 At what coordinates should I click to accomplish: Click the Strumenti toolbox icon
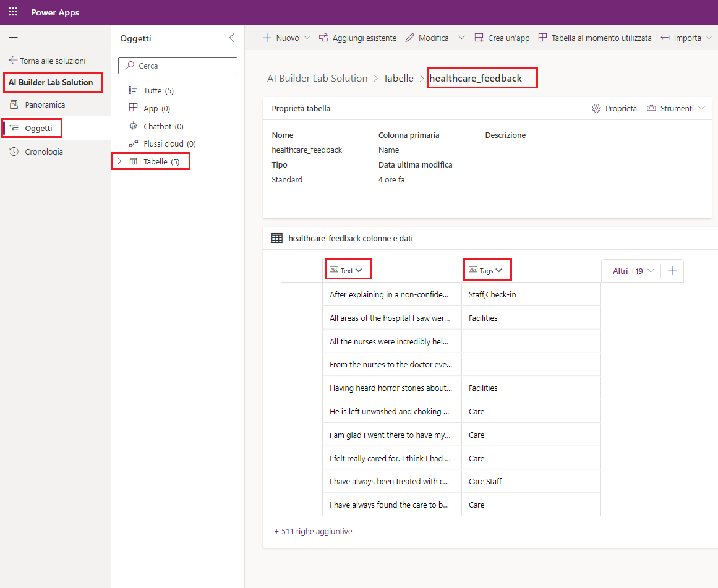click(x=651, y=108)
